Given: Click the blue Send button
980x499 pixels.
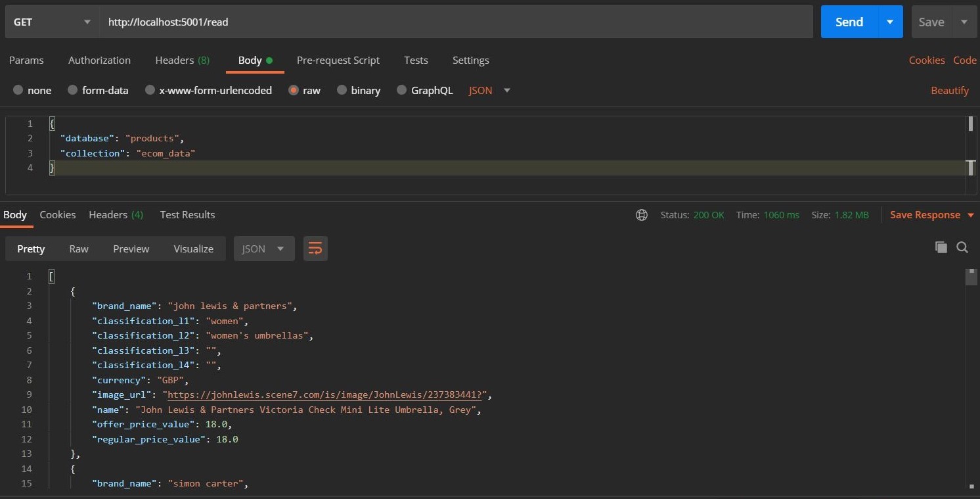Looking at the screenshot, I should coord(849,22).
